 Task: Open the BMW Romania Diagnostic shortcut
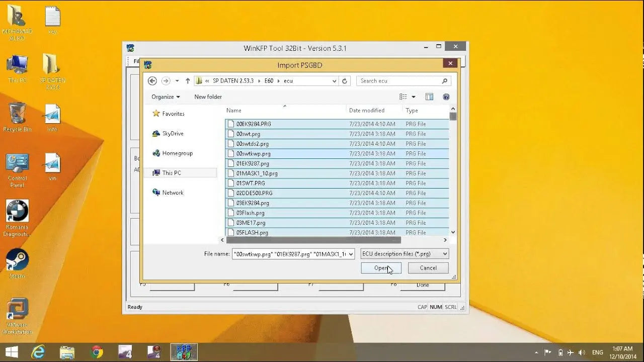[17, 218]
